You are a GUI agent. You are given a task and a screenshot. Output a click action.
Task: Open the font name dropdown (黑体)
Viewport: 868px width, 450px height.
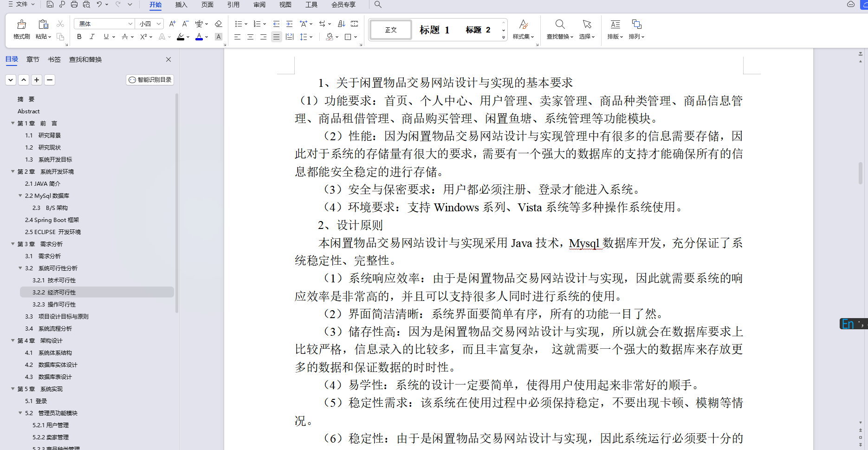point(130,24)
